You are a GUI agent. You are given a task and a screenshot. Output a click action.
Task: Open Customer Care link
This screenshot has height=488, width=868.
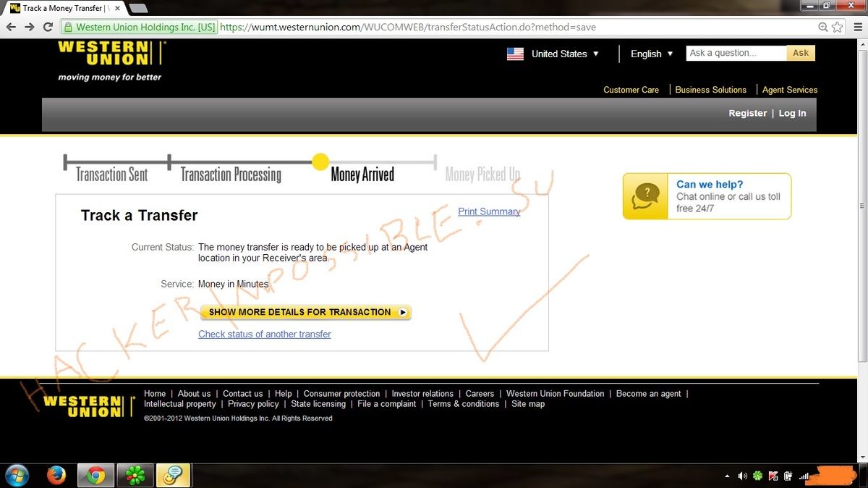point(631,90)
